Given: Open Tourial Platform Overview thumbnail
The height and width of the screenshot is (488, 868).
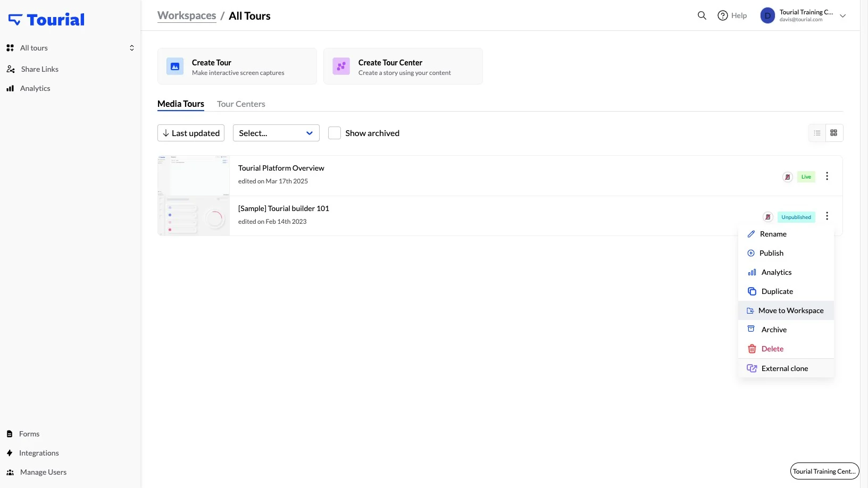Looking at the screenshot, I should pos(194,176).
